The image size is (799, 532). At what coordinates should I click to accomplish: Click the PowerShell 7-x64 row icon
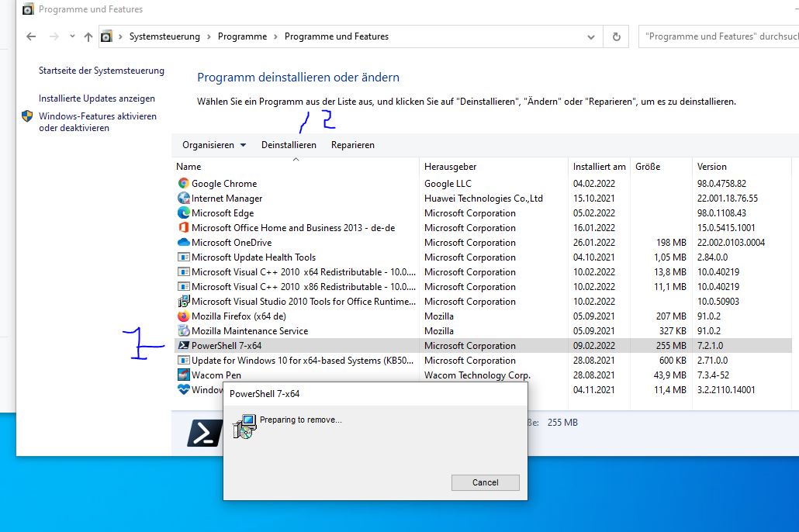[x=183, y=346]
